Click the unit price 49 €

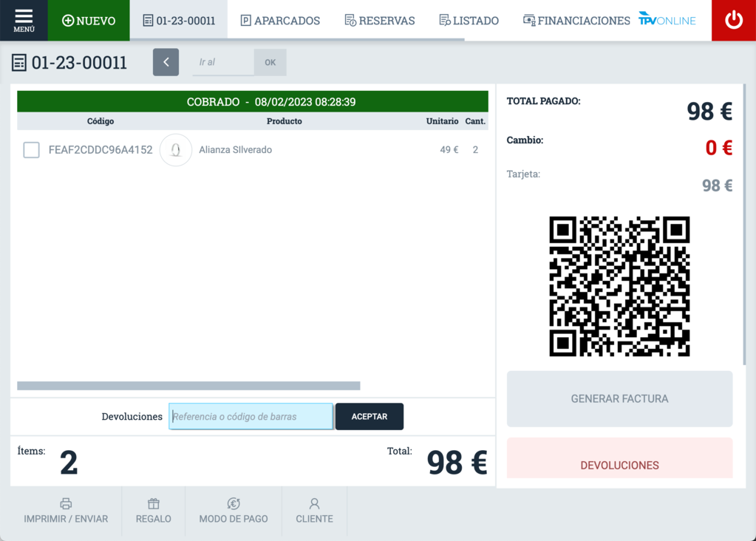[x=449, y=150]
